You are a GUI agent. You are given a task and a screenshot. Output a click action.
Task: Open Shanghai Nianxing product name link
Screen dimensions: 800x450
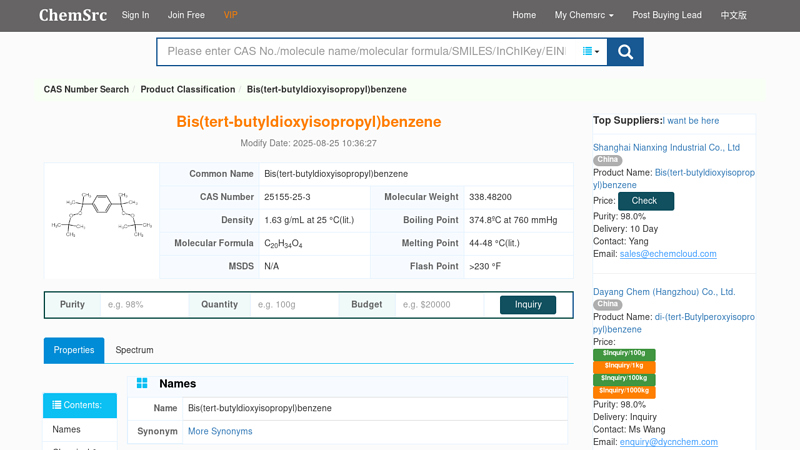pyautogui.click(x=674, y=179)
